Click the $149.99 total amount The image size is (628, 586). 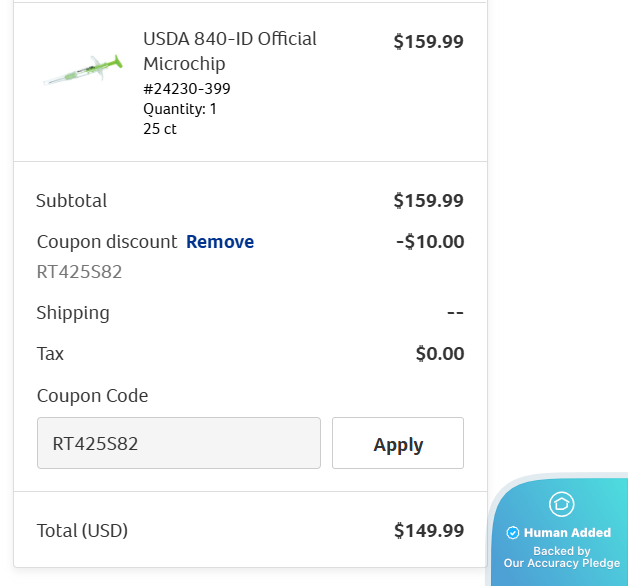coord(428,531)
